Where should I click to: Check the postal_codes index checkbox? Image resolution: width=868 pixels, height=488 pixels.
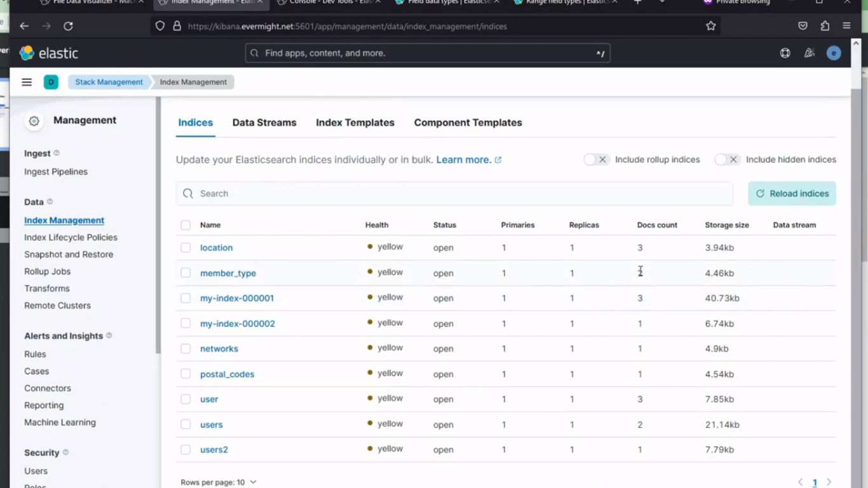[186, 374]
